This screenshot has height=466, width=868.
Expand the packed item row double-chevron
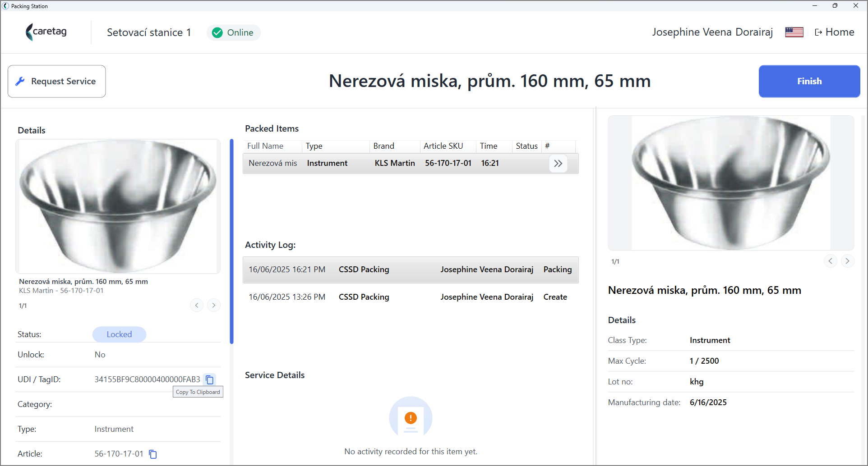tap(558, 164)
